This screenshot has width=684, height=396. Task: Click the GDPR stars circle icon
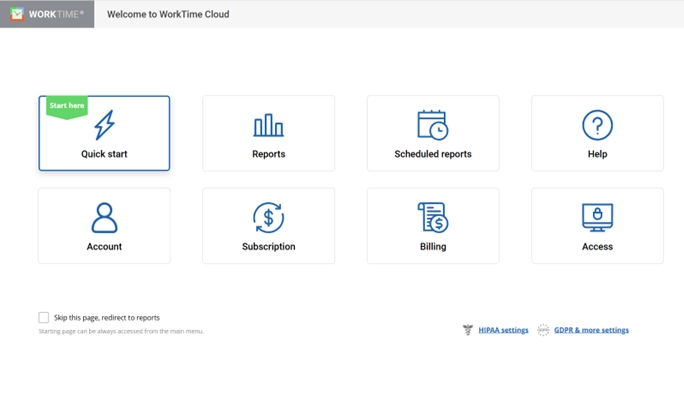(543, 330)
